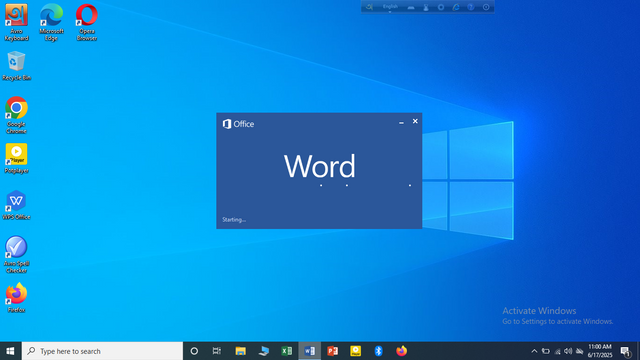Open the Windows Start menu
The image size is (640, 360).
(x=11, y=351)
